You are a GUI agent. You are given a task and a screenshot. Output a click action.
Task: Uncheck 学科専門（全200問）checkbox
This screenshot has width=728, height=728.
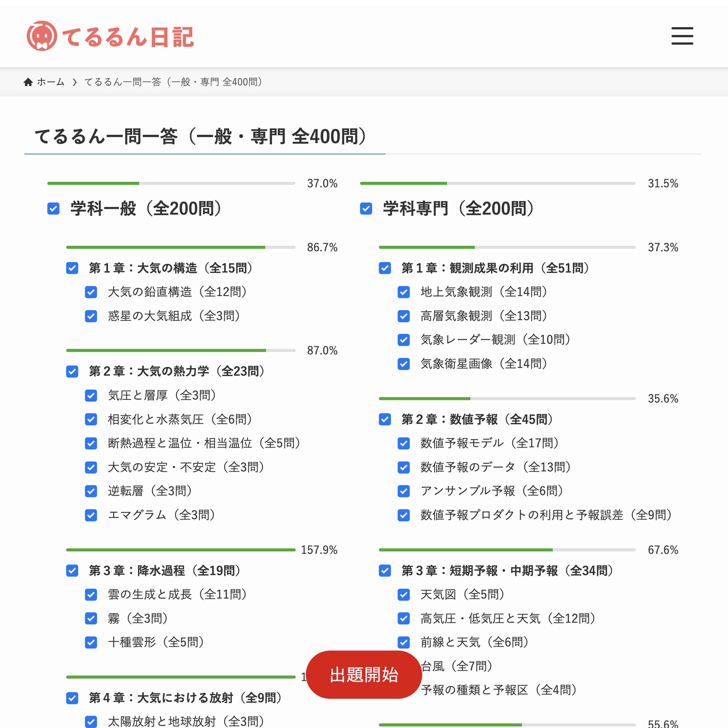click(366, 208)
